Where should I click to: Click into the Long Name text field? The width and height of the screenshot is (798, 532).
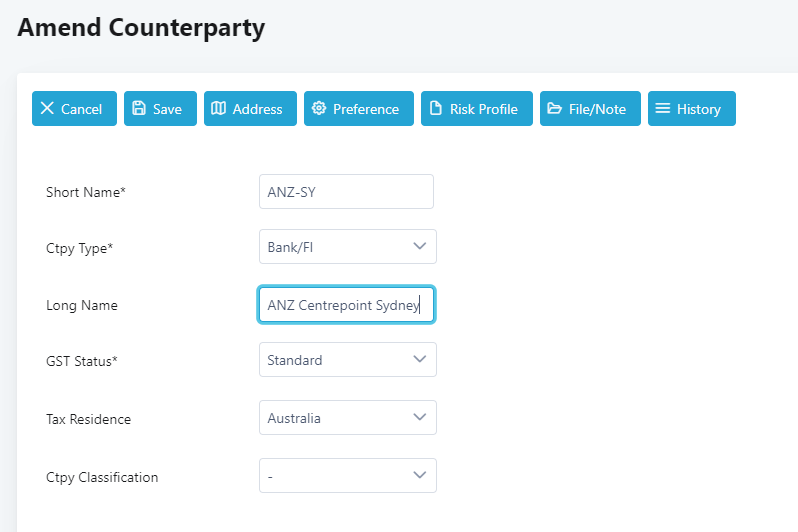pyautogui.click(x=346, y=304)
